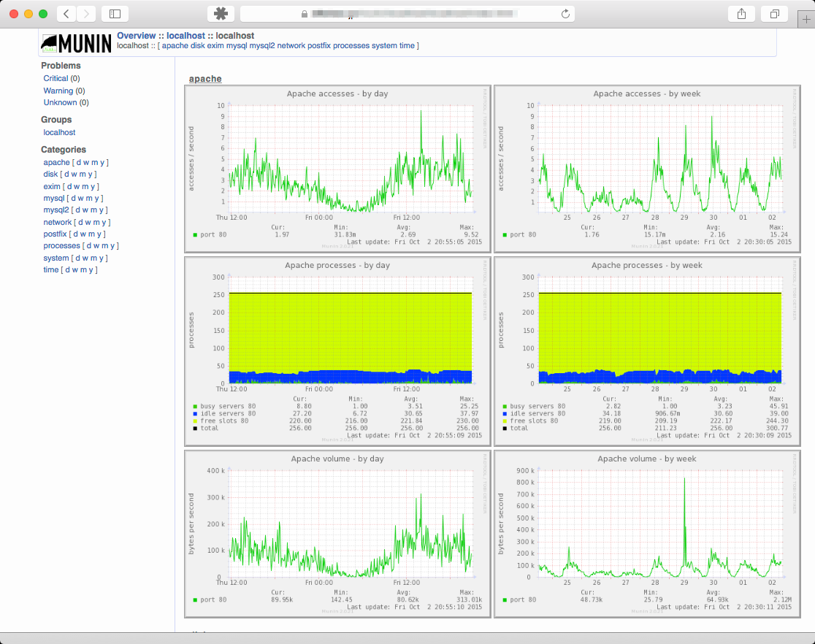Reload the page with refresh icon
Screen dimensions: 815x644
pos(565,14)
